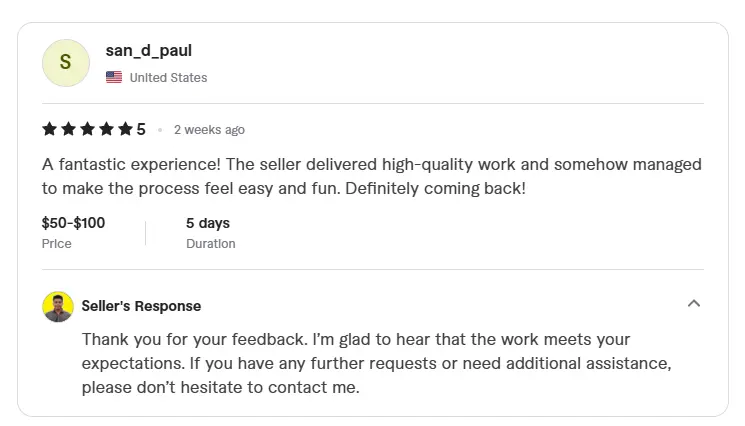Image resolution: width=745 pixels, height=426 pixels.
Task: Open the san_d_paul reviewer profile name
Action: [x=149, y=50]
